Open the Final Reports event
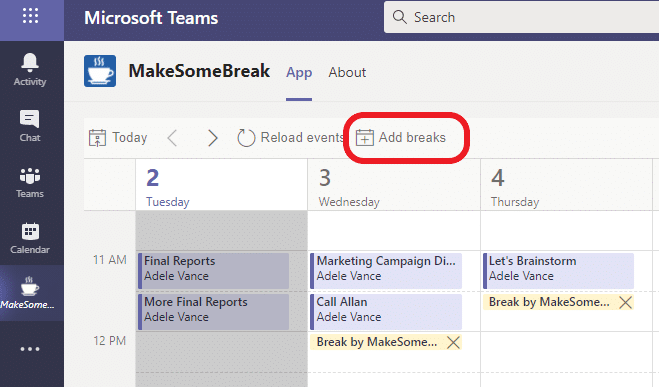 click(214, 270)
